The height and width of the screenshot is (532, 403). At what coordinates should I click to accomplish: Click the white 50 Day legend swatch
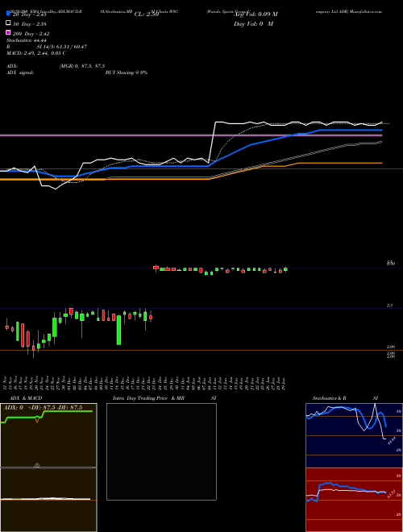[8, 23]
